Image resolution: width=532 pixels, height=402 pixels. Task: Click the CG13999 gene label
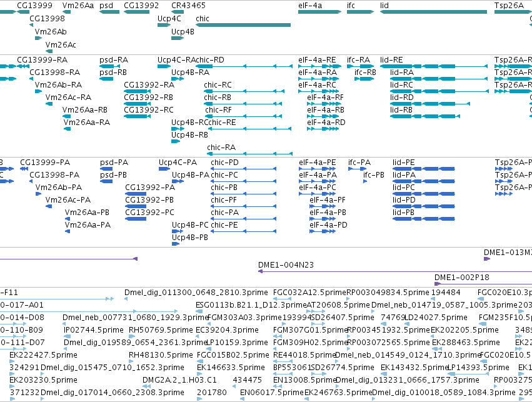[x=34, y=6]
